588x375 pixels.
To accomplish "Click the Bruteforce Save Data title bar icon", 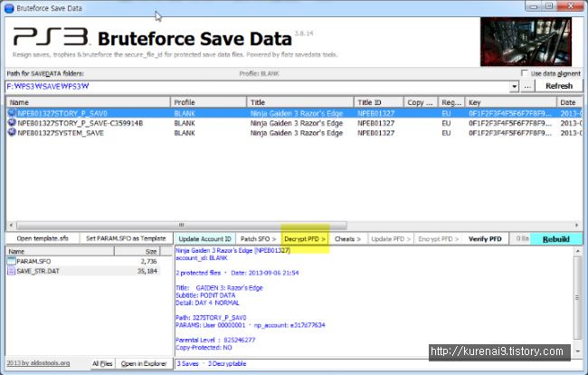I will click(x=9, y=8).
